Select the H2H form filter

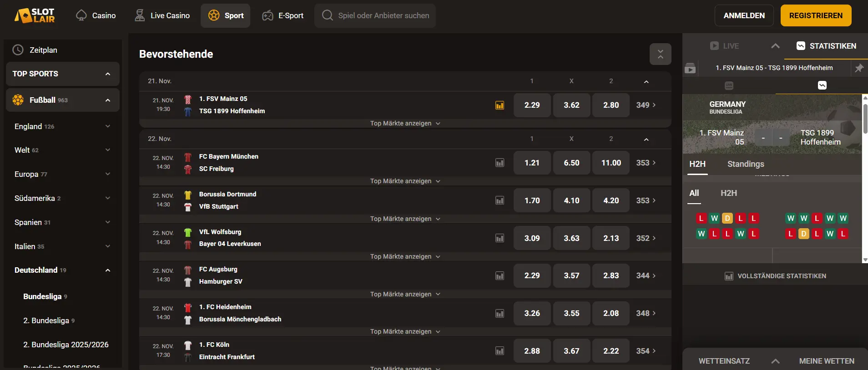click(729, 193)
